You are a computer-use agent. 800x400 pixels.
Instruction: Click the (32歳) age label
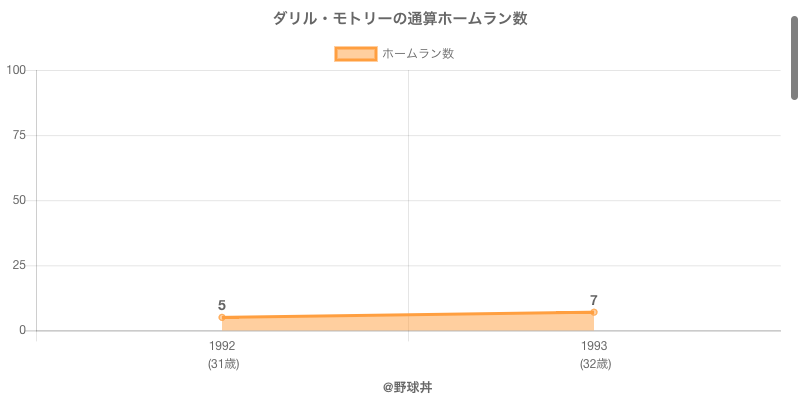(594, 364)
